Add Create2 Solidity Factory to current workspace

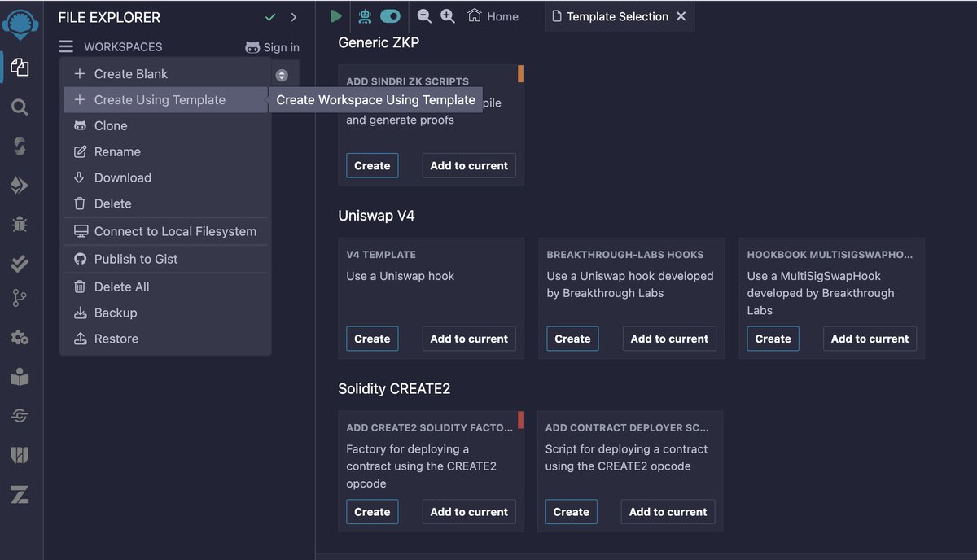(469, 512)
